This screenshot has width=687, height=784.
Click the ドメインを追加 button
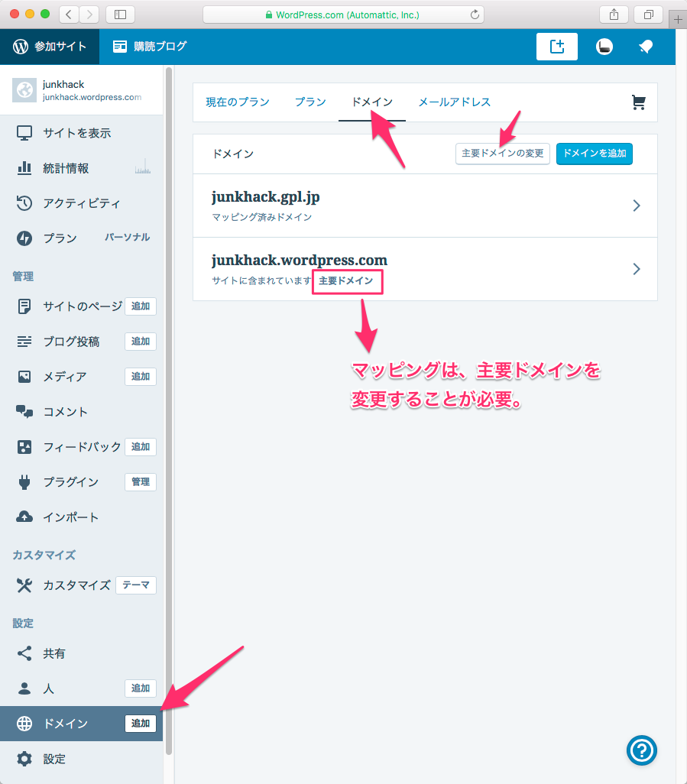[594, 154]
